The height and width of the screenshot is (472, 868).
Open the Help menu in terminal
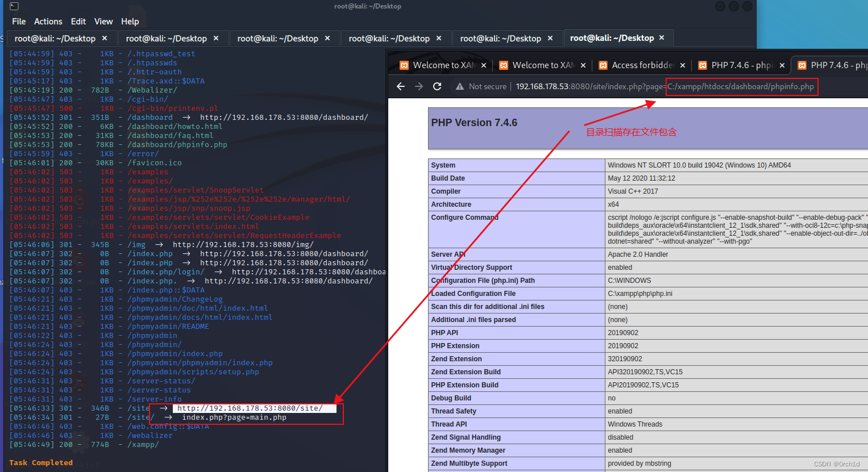[x=130, y=22]
